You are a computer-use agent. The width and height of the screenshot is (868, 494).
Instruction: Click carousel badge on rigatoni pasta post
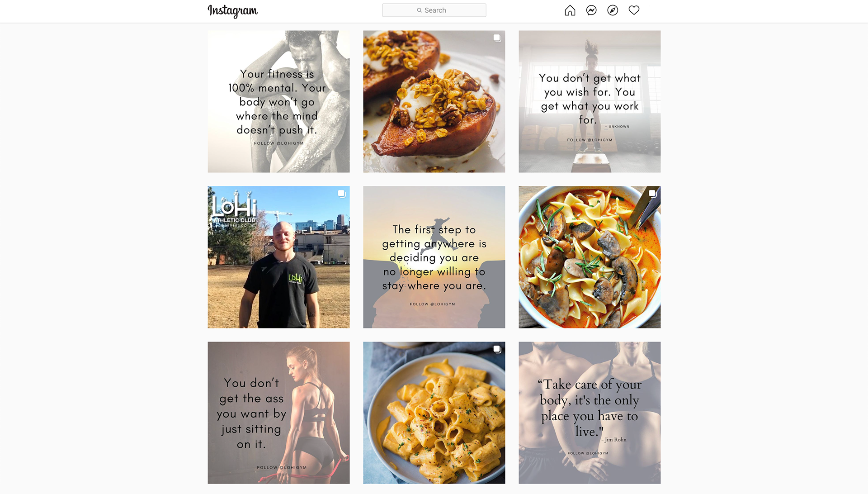(x=497, y=349)
